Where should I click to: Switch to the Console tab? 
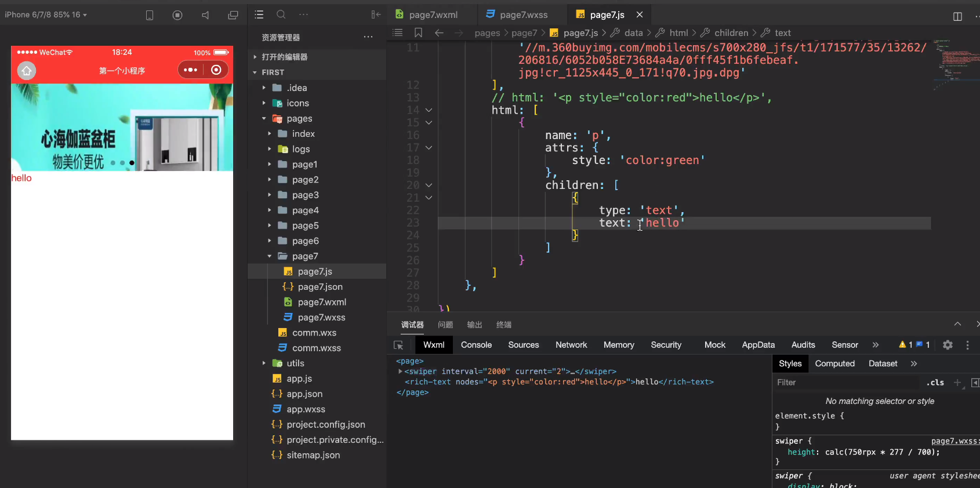[476, 345]
